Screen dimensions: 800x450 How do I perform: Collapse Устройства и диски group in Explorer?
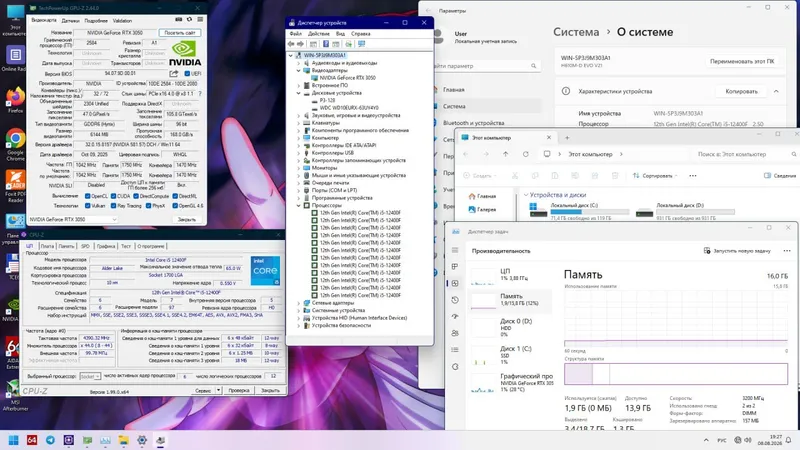[526, 195]
